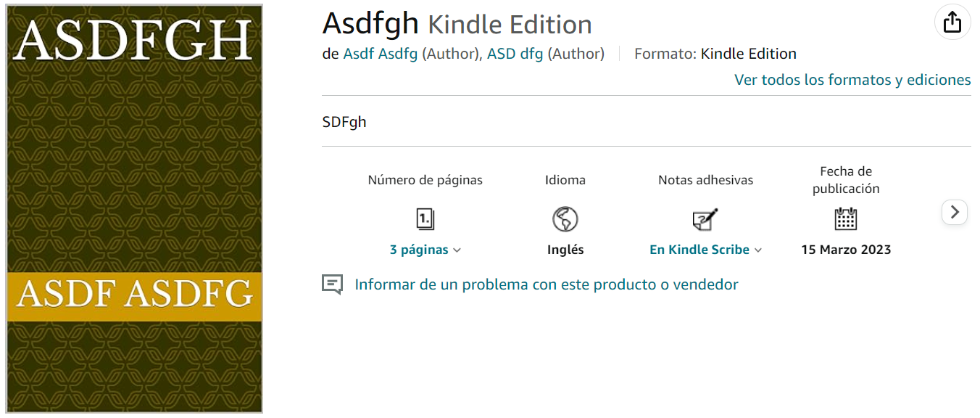Click Informar de un problema link

coord(547,284)
